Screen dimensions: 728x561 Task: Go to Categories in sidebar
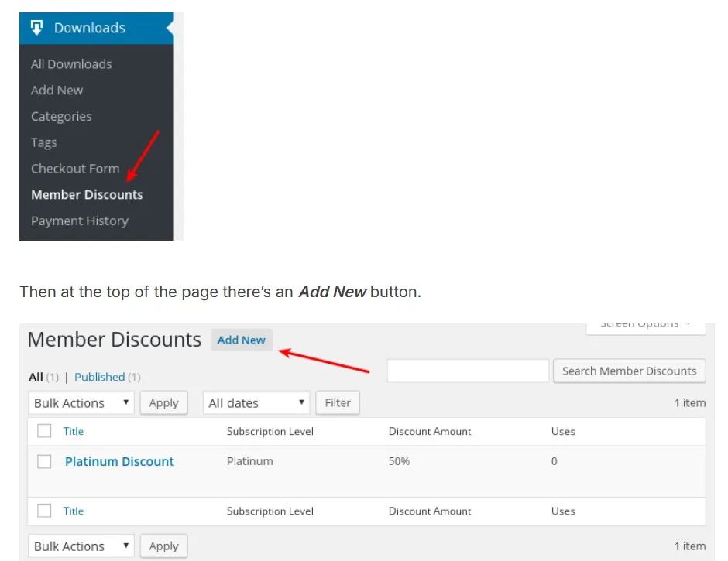click(x=61, y=117)
